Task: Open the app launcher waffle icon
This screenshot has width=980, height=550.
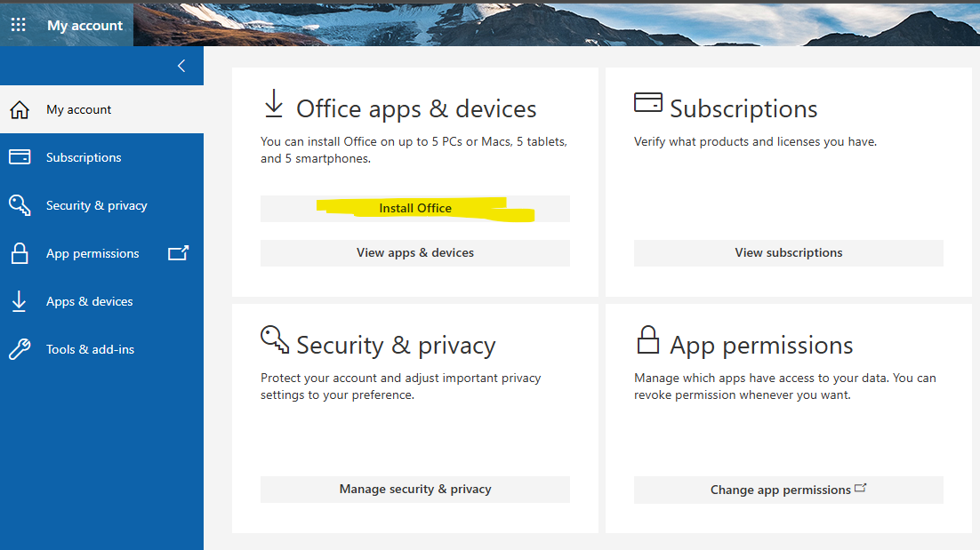Action: (x=18, y=25)
